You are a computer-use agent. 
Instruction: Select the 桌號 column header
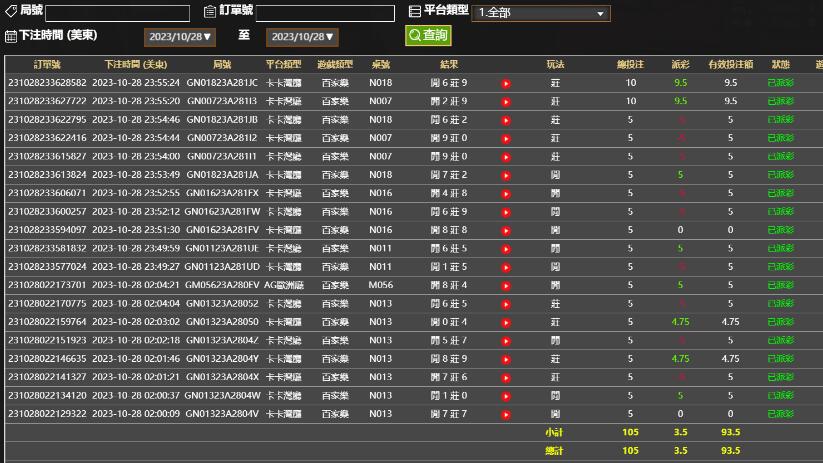(381, 65)
